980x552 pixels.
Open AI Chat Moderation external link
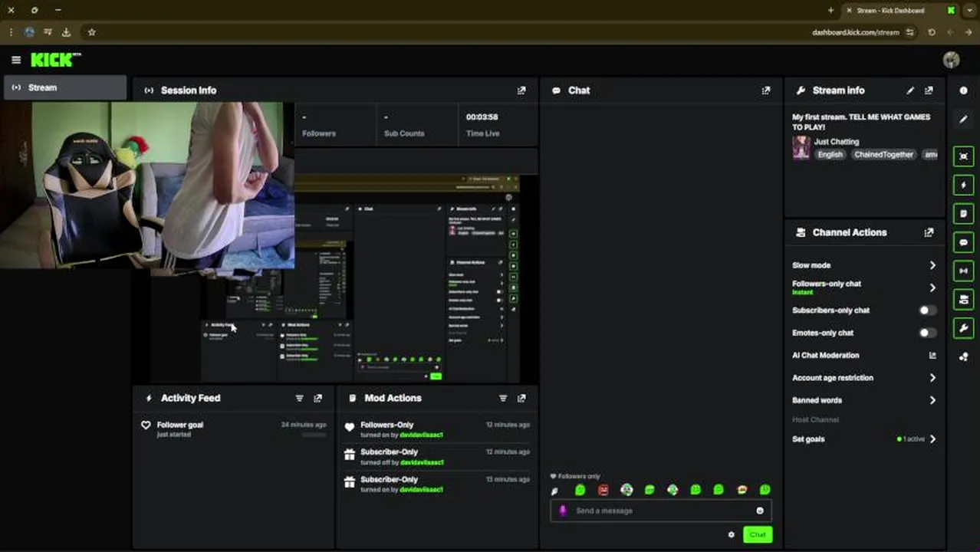(x=932, y=356)
